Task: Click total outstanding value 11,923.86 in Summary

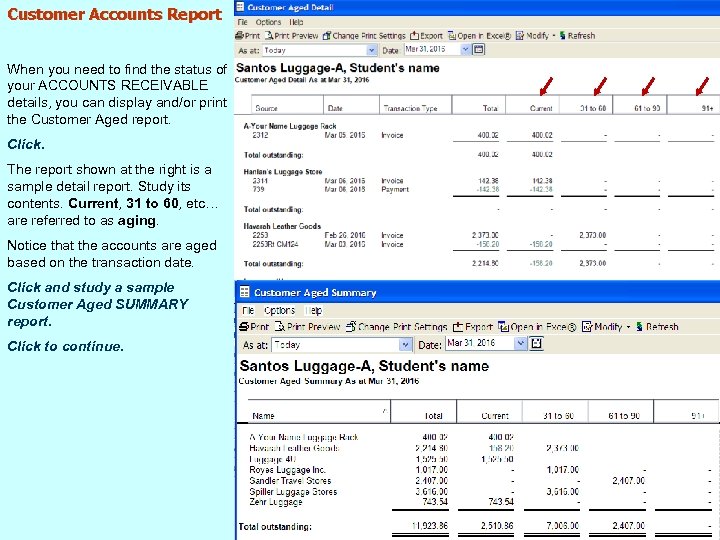Action: pos(430,525)
